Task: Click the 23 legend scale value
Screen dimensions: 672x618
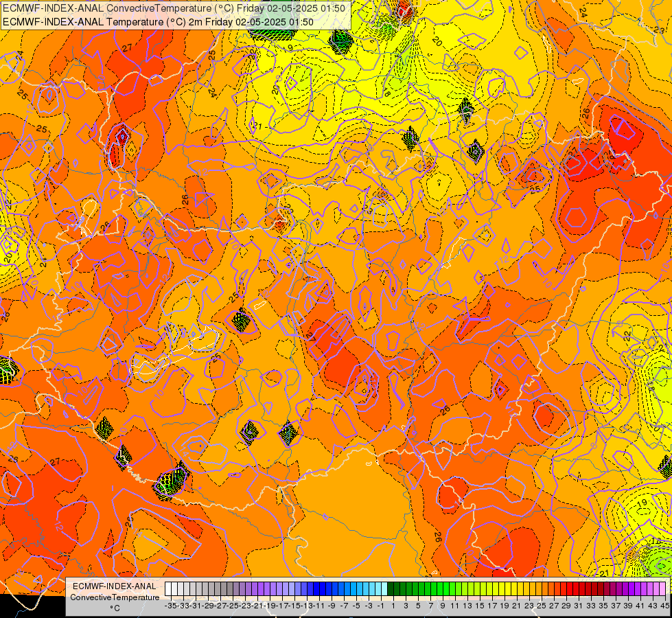Action: coord(530,606)
